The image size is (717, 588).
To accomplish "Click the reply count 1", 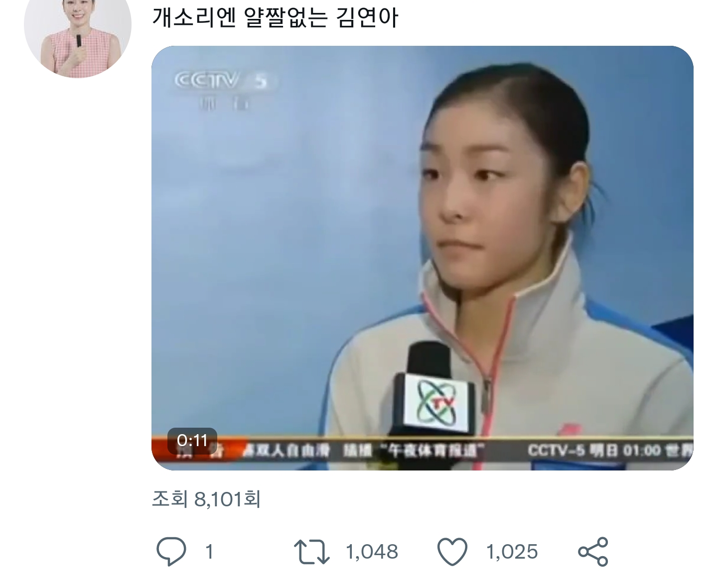I will click(x=210, y=552).
